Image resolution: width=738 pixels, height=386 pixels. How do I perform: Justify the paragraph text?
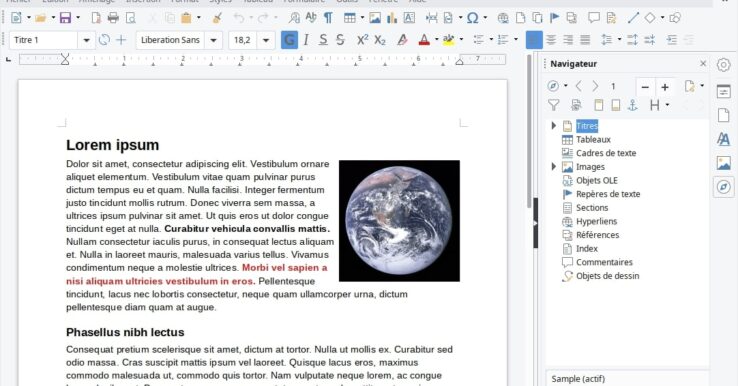point(585,40)
